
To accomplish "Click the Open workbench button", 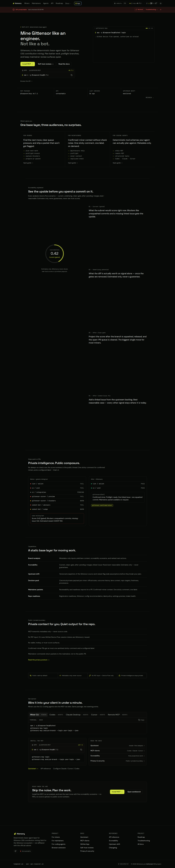I will (x=134, y=792).
